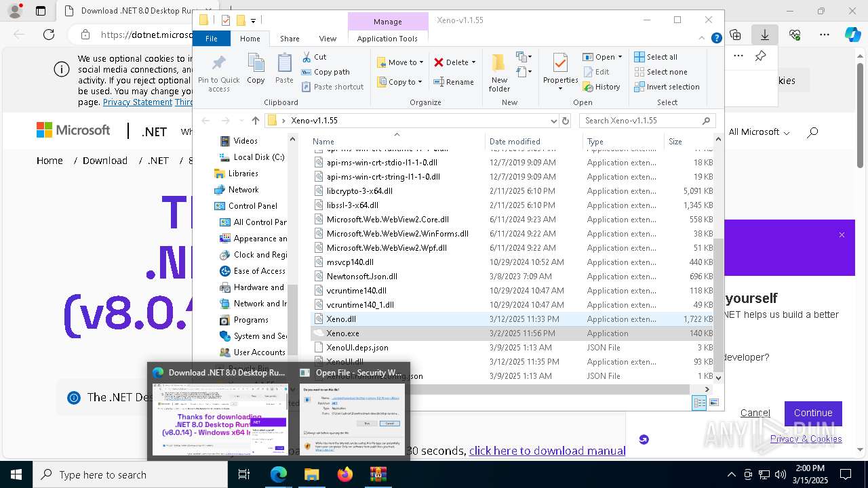Expand All Microsoft menu on webpage
Image resolution: width=868 pixels, height=488 pixels.
tap(759, 132)
